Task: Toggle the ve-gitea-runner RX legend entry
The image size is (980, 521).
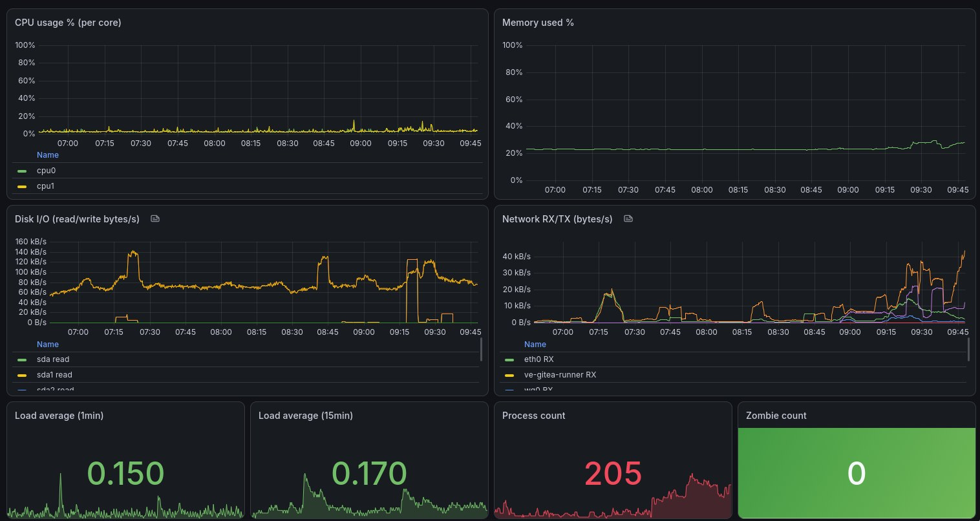Action: [560, 375]
